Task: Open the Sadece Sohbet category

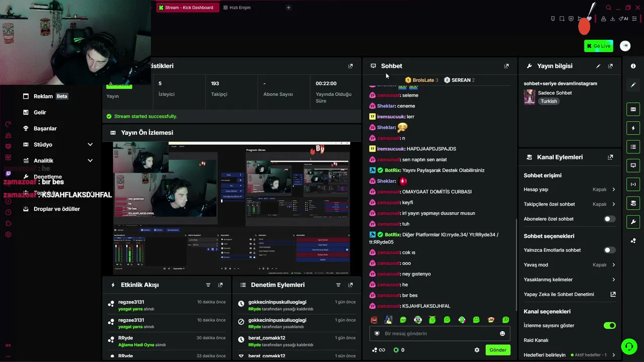Action: coord(555,93)
